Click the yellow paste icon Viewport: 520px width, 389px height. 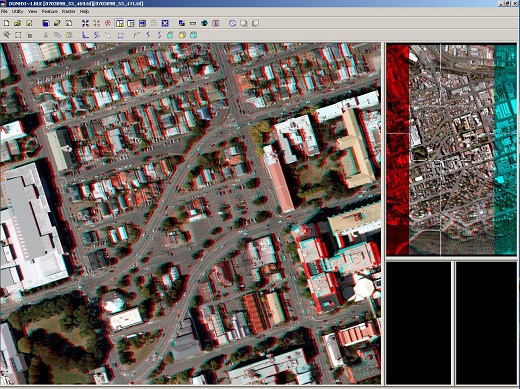point(69,35)
